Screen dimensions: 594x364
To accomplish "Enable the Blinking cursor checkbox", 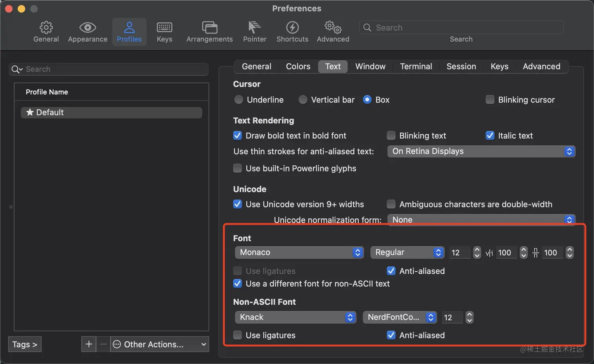I will point(490,100).
